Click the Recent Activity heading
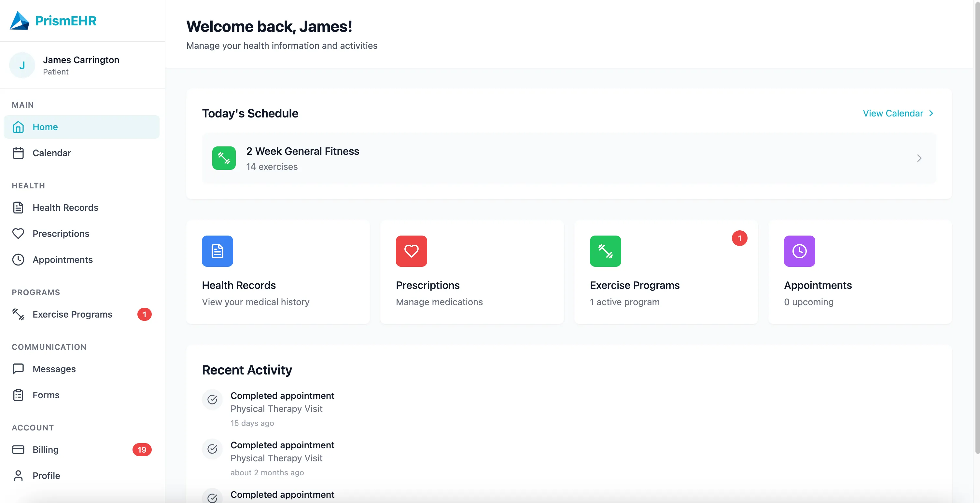980x503 pixels. pyautogui.click(x=247, y=370)
